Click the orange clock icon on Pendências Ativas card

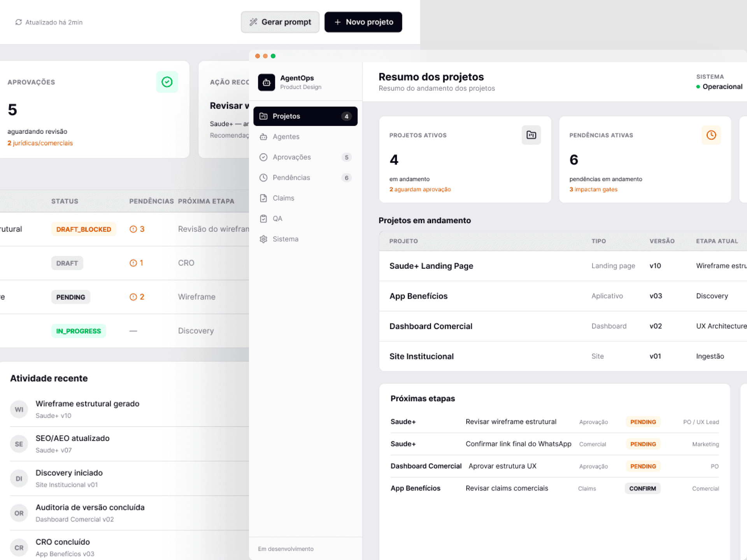(711, 135)
